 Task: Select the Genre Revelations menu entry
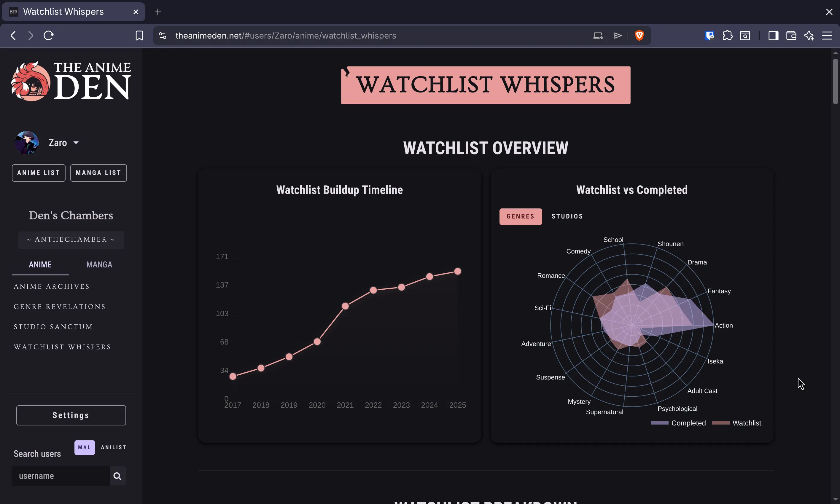point(59,306)
